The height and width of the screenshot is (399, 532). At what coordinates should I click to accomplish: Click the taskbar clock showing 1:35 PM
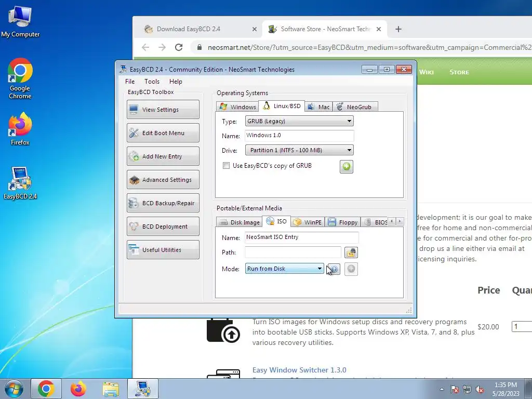506,389
